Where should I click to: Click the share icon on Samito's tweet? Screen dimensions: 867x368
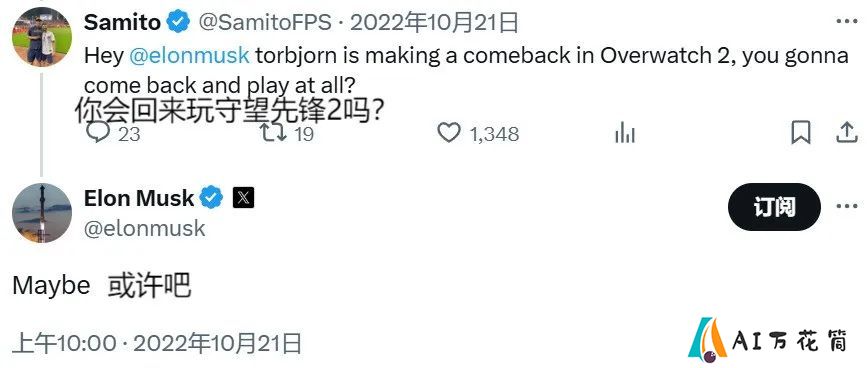click(847, 133)
